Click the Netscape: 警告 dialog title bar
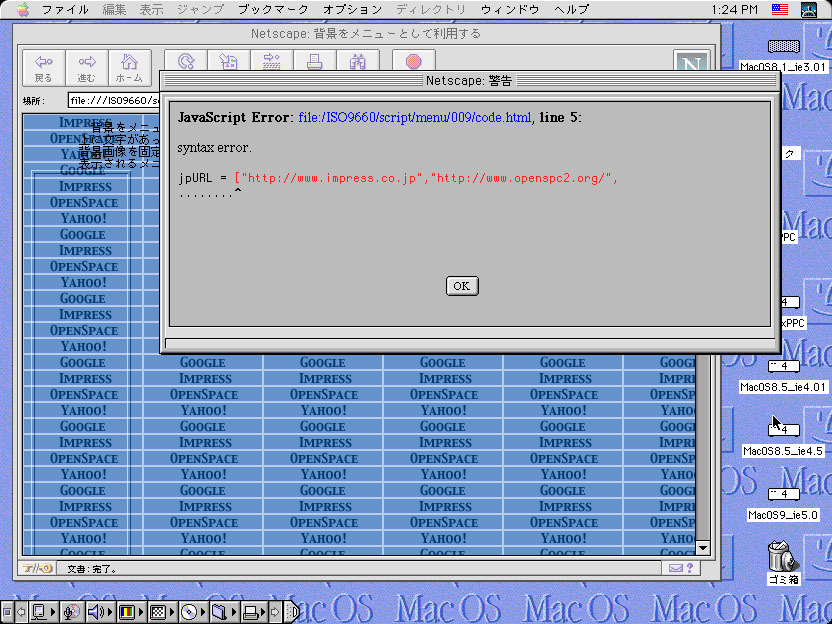The width and height of the screenshot is (832, 624). pos(470,81)
